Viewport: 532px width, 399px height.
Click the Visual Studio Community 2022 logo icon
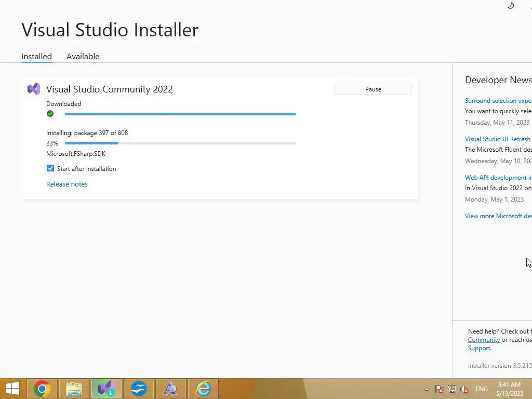click(x=34, y=89)
